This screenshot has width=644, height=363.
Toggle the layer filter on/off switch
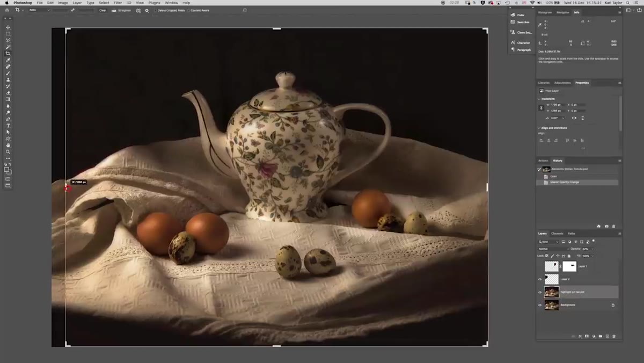[594, 241]
